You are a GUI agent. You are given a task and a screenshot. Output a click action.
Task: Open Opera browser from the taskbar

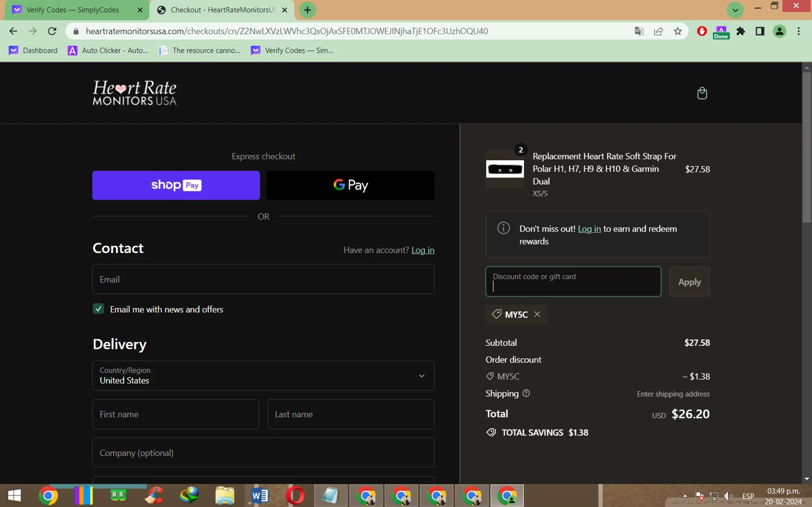pos(295,495)
